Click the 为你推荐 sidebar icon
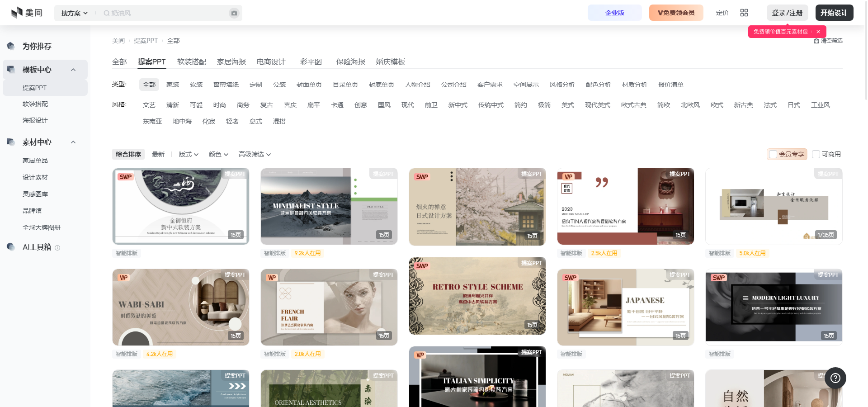The image size is (868, 407). point(11,46)
